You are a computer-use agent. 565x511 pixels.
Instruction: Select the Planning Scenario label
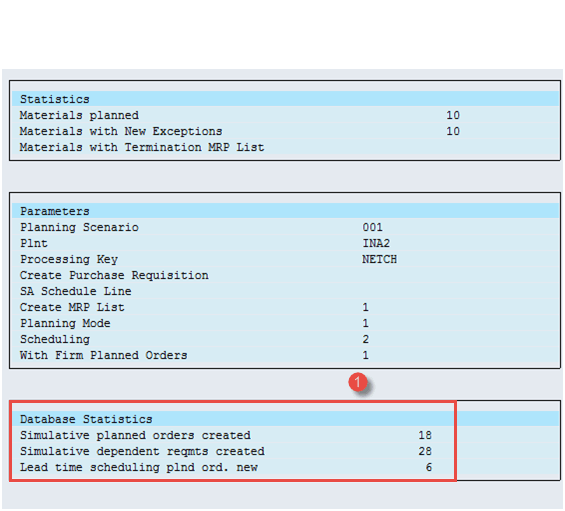tap(79, 227)
